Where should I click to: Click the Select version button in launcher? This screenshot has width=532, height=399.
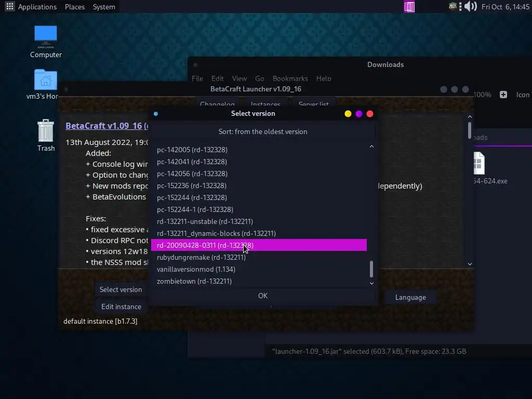121,289
